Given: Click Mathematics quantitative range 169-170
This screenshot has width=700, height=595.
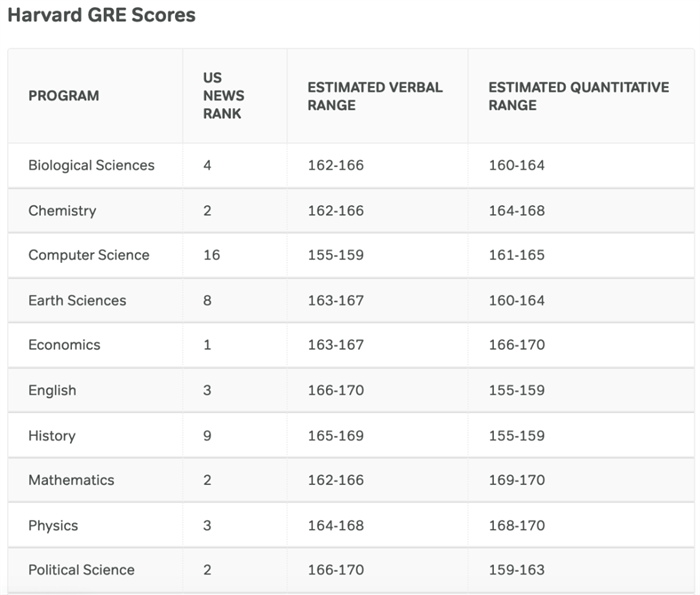Looking at the screenshot, I should pos(516,480).
